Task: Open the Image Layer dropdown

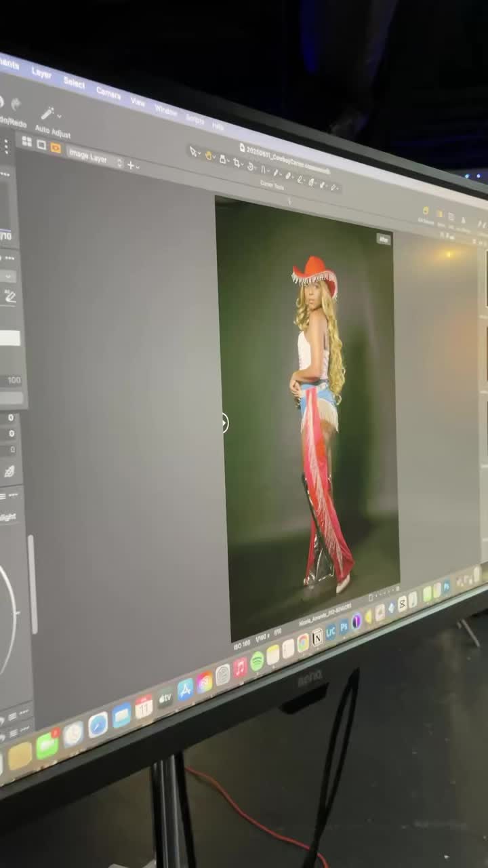Action: pyautogui.click(x=95, y=158)
